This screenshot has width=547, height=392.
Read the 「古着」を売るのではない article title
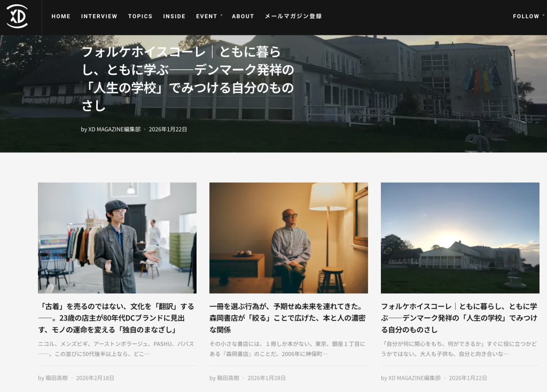coord(117,318)
